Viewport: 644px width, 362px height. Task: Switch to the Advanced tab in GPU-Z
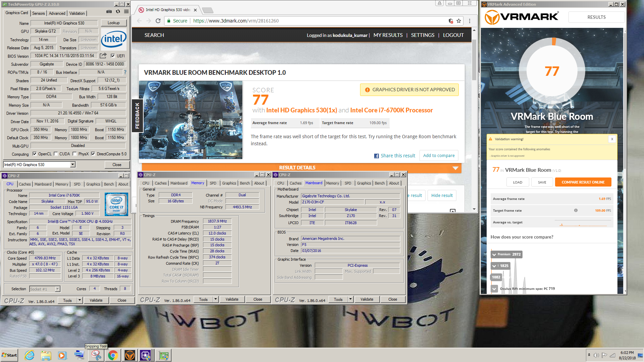[x=57, y=13]
